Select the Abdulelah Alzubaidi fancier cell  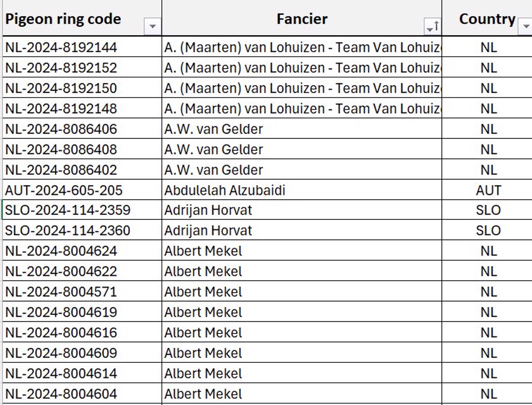302,190
